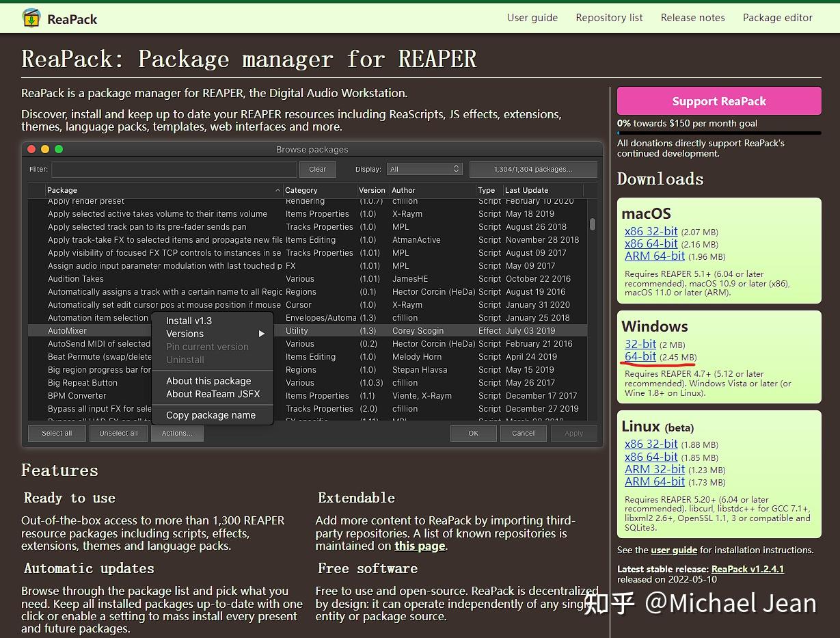Select the 'Audition Takes' package row
840x638 pixels.
[x=308, y=279]
